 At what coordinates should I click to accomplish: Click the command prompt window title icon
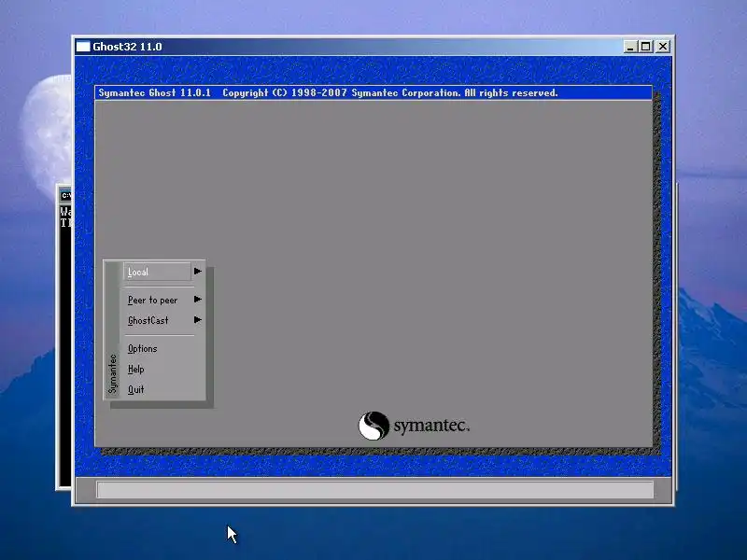65,196
